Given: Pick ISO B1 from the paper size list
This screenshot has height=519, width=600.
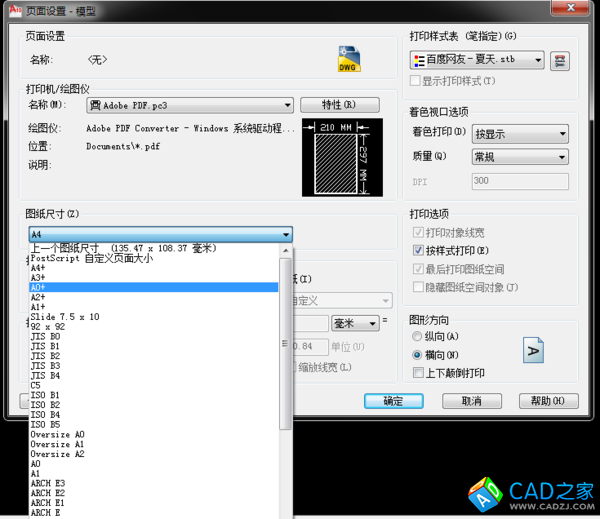Looking at the screenshot, I should [x=150, y=395].
